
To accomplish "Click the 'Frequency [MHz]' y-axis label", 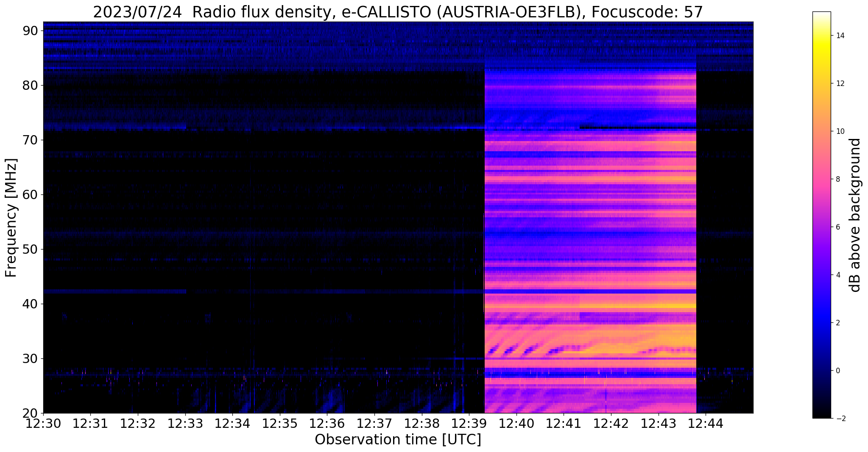I will tap(11, 218).
